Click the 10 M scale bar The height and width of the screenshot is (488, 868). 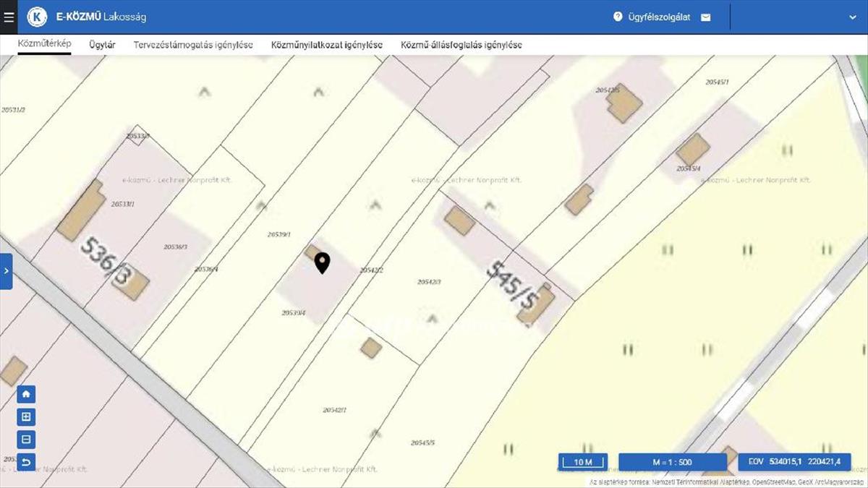pyautogui.click(x=583, y=462)
